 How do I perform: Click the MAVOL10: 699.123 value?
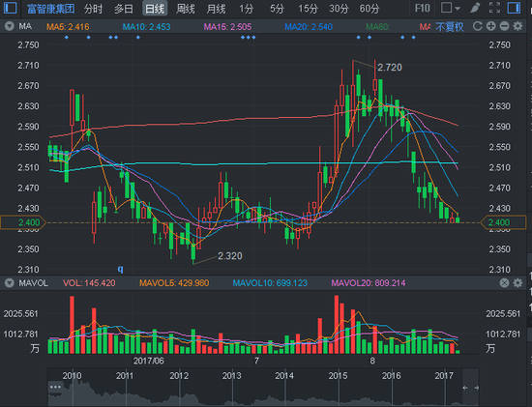pyautogui.click(x=270, y=283)
